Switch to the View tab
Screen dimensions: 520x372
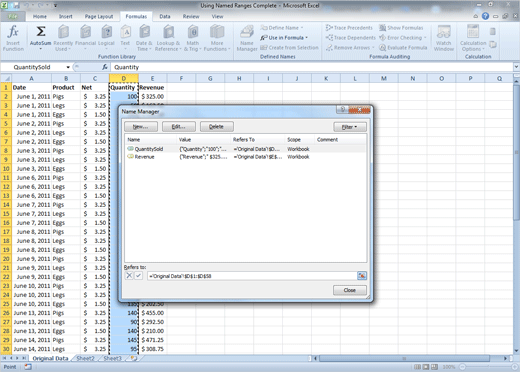pos(217,16)
